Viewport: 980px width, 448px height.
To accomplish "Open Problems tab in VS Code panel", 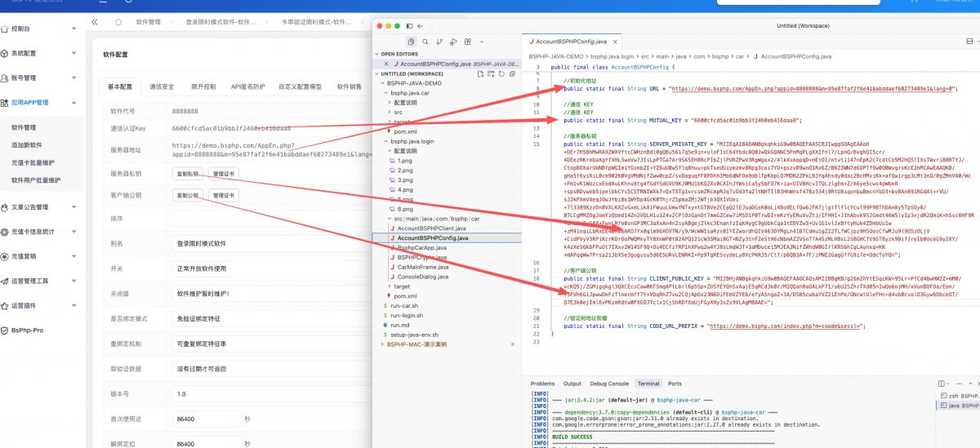I will [542, 384].
